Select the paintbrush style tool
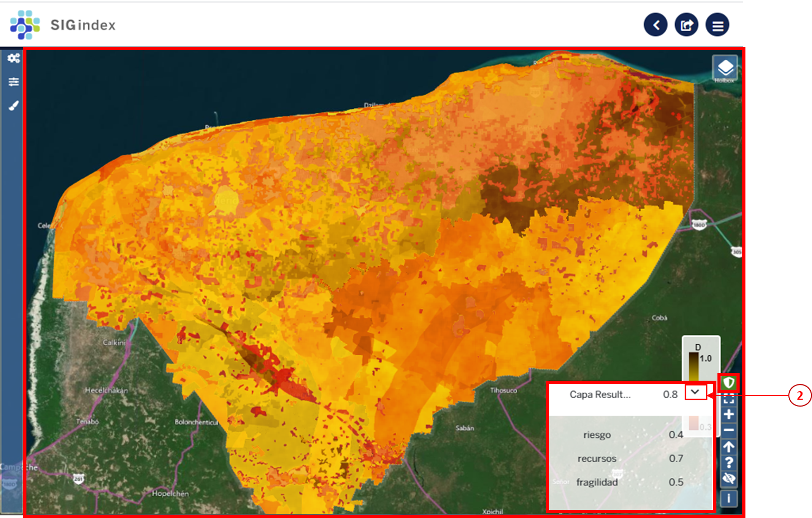 pyautogui.click(x=14, y=106)
